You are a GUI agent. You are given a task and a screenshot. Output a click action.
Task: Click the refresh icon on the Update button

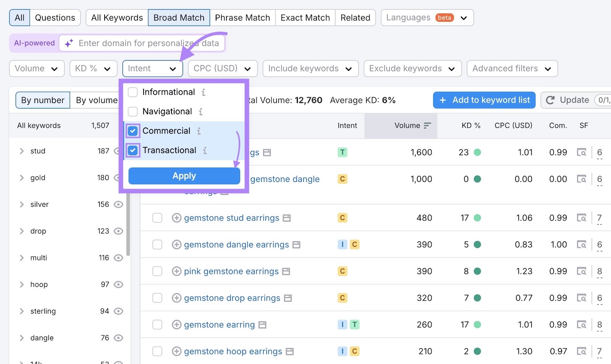coord(550,100)
